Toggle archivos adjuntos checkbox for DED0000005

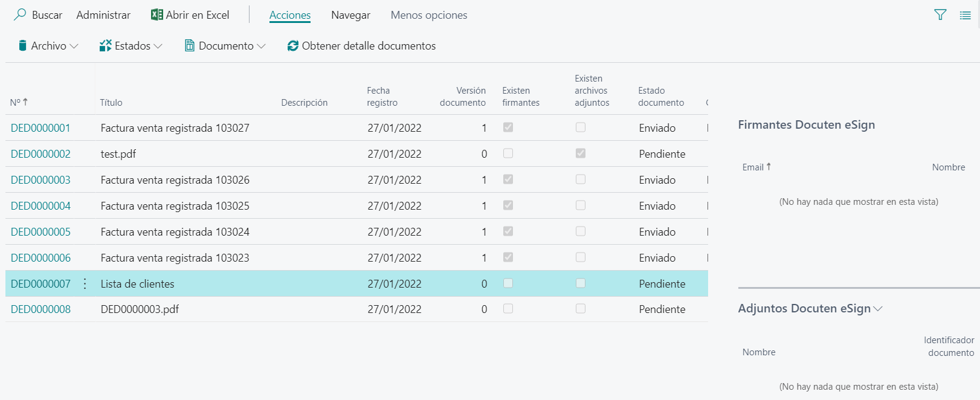tap(581, 231)
